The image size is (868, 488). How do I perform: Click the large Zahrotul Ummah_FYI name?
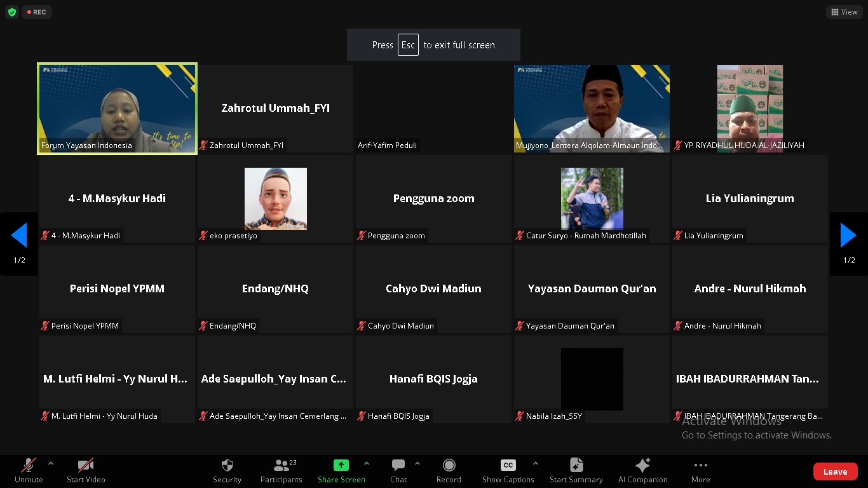click(275, 108)
